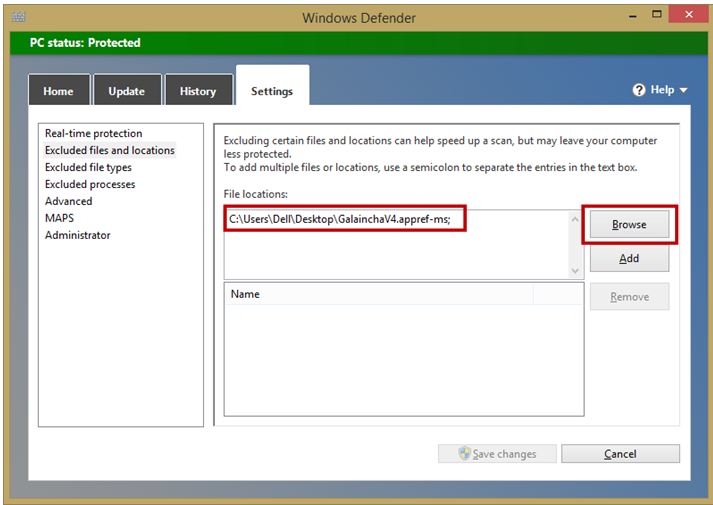Select Excluded files and locations

[x=109, y=150]
